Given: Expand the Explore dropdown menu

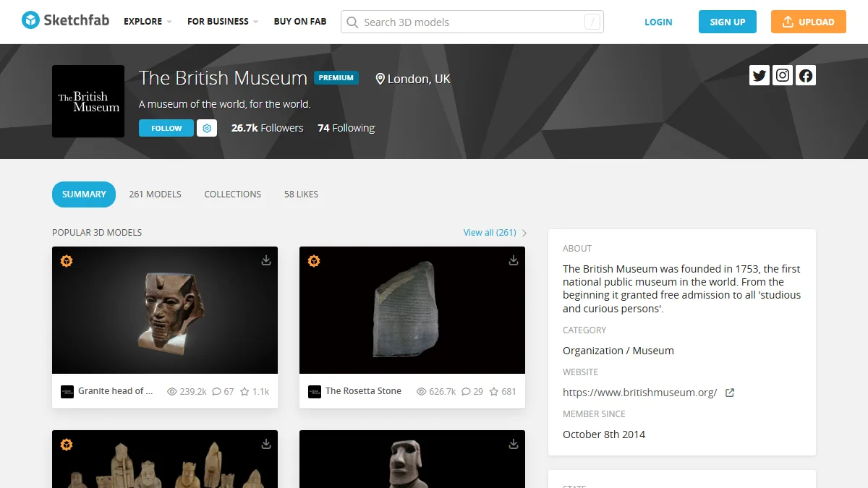Looking at the screenshot, I should click(x=148, y=22).
